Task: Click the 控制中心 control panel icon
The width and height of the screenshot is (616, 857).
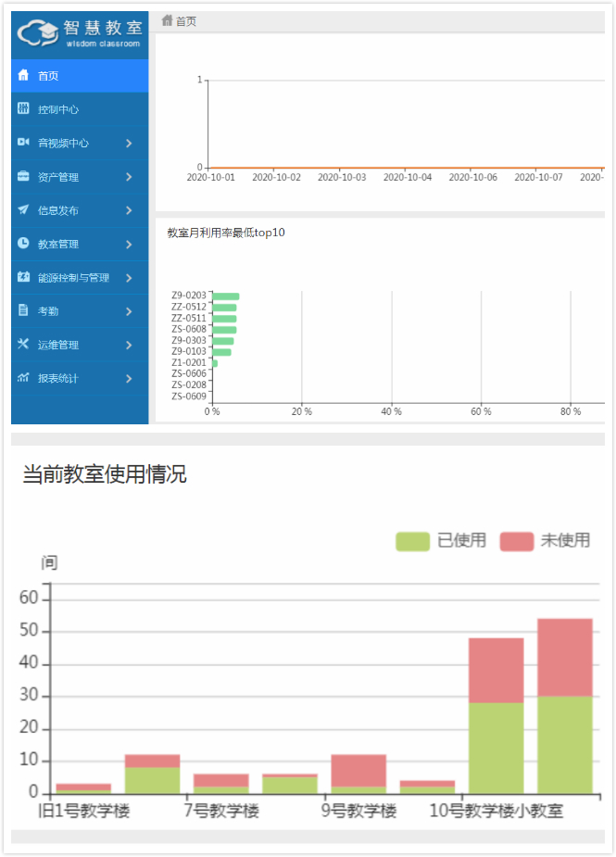Action: click(x=24, y=109)
